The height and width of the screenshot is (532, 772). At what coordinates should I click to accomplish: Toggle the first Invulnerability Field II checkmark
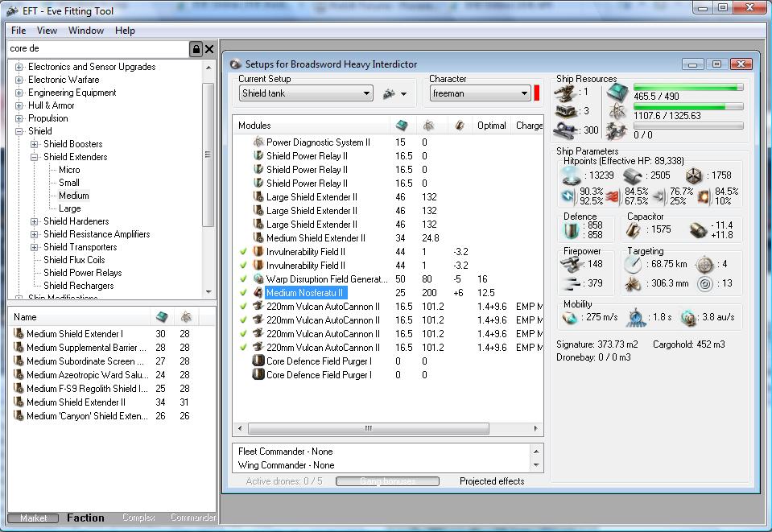[x=243, y=252]
